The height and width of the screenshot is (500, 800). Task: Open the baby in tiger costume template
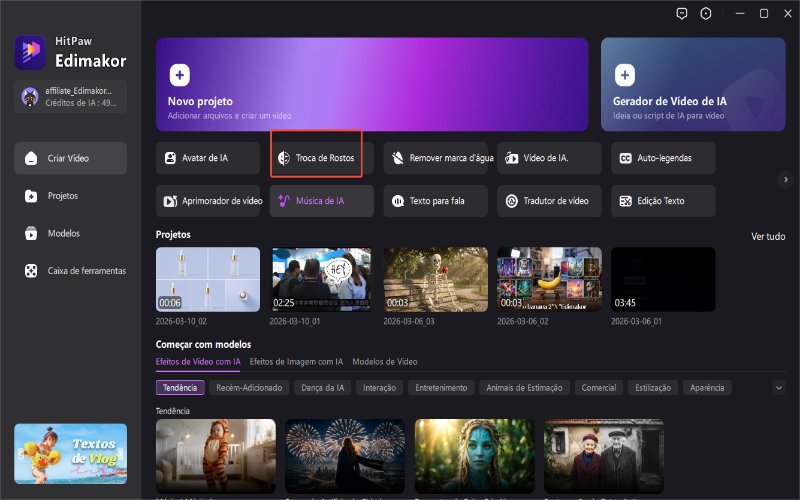pyautogui.click(x=216, y=456)
